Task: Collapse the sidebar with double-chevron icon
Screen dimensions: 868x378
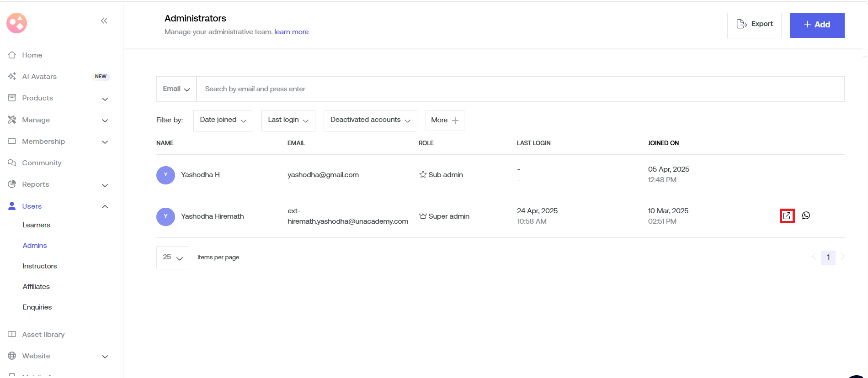Action: (104, 21)
